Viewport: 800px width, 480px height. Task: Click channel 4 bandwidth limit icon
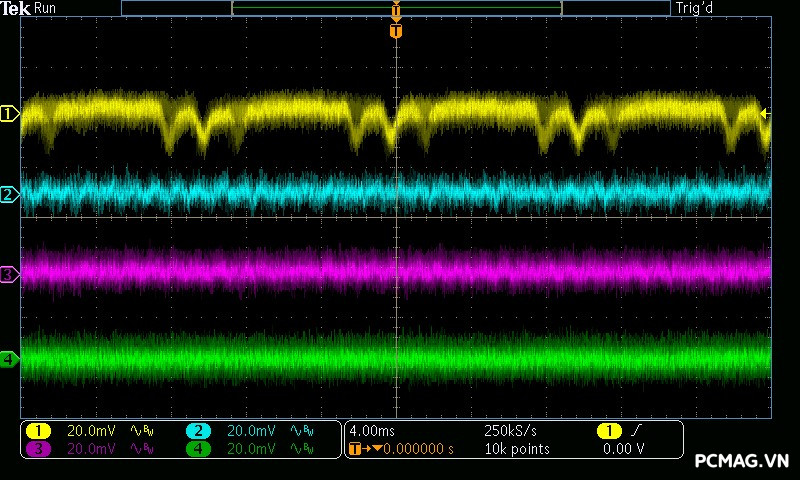[x=301, y=449]
